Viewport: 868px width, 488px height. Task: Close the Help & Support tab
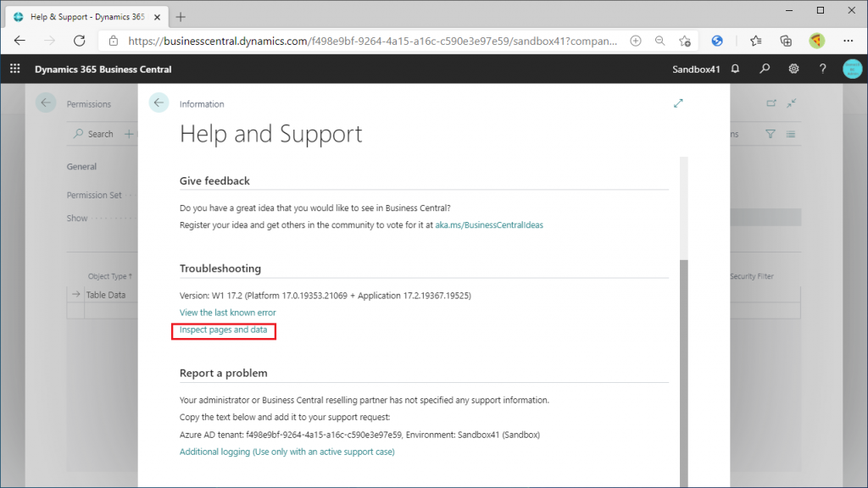[x=157, y=17]
